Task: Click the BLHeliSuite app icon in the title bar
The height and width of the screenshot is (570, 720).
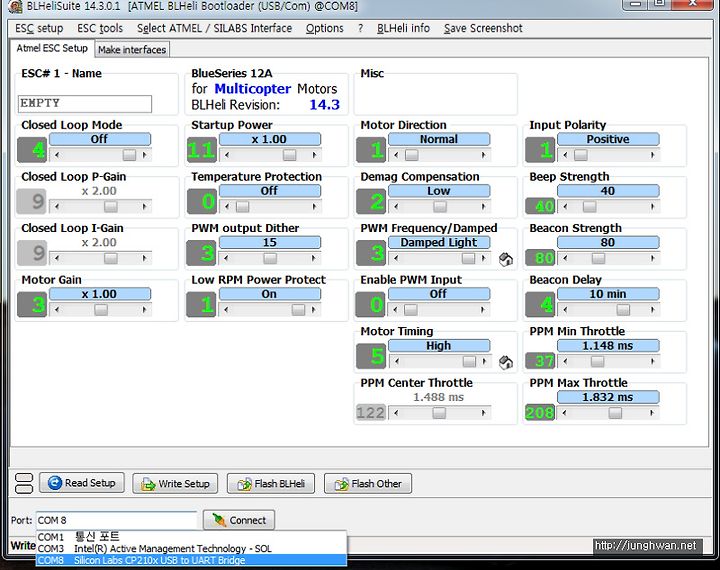Action: (x=16, y=6)
